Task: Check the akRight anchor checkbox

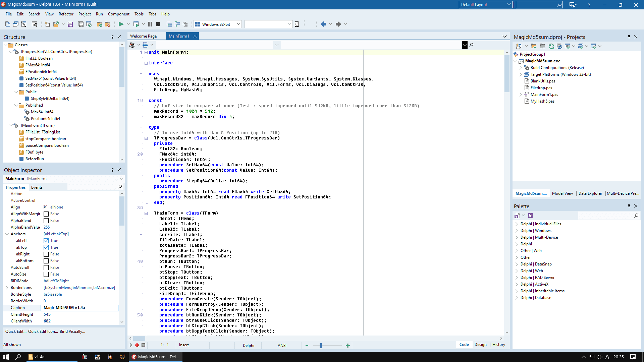Action: (46, 254)
